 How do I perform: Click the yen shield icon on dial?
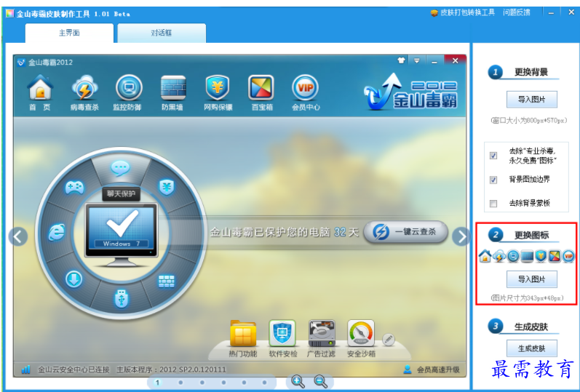[x=167, y=187]
